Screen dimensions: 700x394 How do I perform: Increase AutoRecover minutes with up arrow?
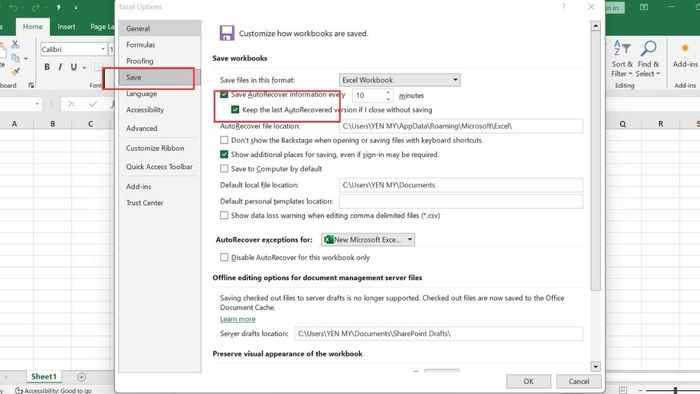pyautogui.click(x=388, y=92)
